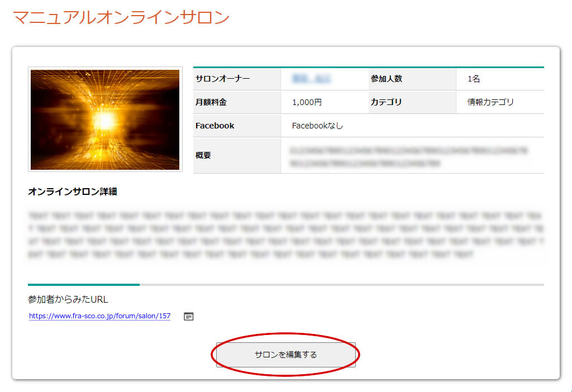Click the オンラインサロン詳細 heading
This screenshot has width=572, height=392.
(72, 192)
